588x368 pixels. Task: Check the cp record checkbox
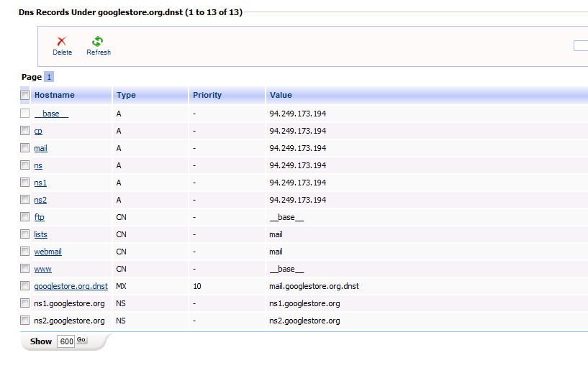[x=24, y=130]
